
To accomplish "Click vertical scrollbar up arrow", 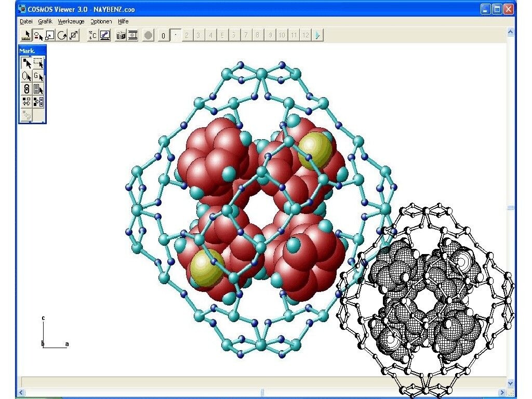I will point(511,32).
